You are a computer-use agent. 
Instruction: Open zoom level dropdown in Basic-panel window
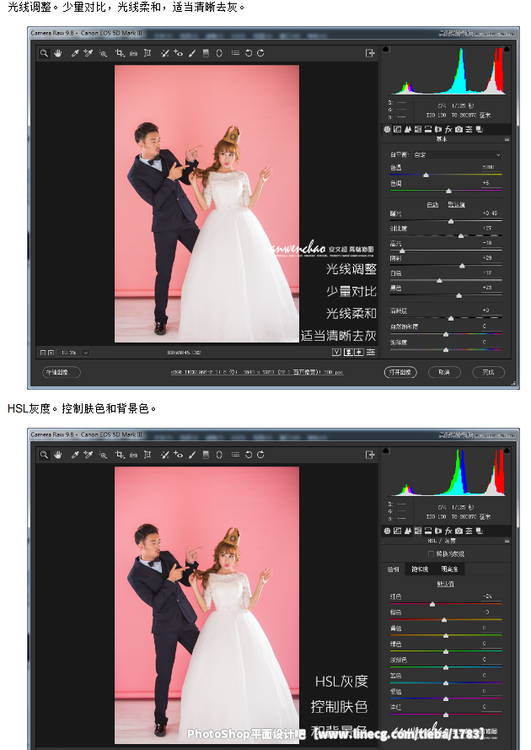[x=85, y=353]
